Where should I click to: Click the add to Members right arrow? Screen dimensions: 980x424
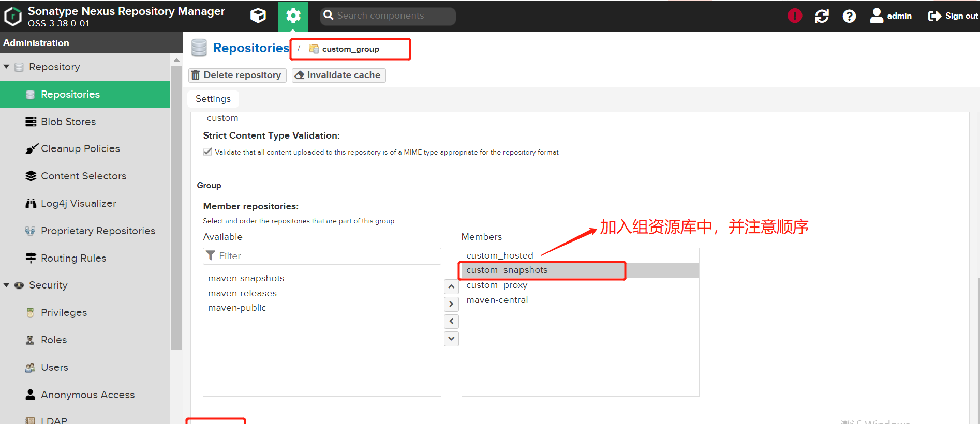tap(451, 304)
